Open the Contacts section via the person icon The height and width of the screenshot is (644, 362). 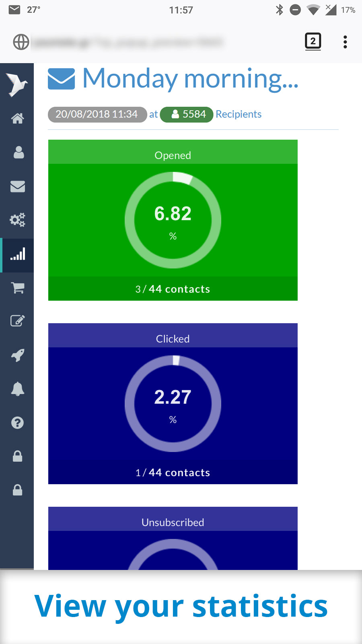point(17,153)
